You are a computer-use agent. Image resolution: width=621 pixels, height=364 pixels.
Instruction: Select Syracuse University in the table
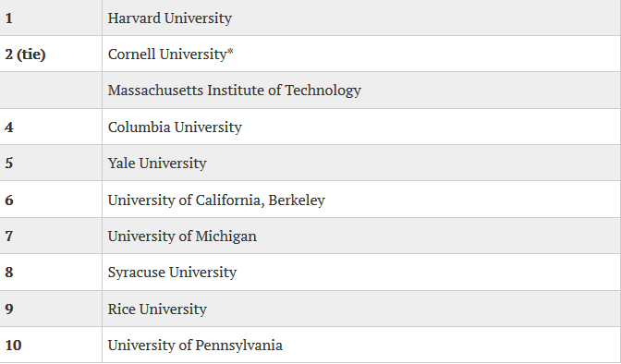(x=172, y=273)
